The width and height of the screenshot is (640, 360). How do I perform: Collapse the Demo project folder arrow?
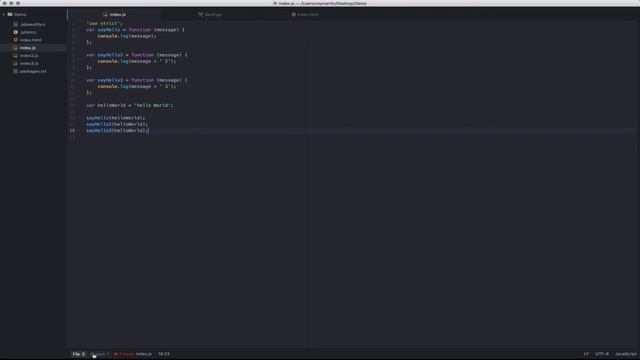click(4, 14)
